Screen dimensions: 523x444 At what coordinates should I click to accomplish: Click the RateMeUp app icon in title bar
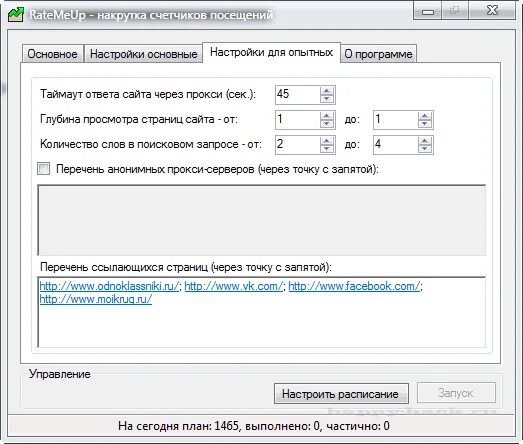(16, 15)
